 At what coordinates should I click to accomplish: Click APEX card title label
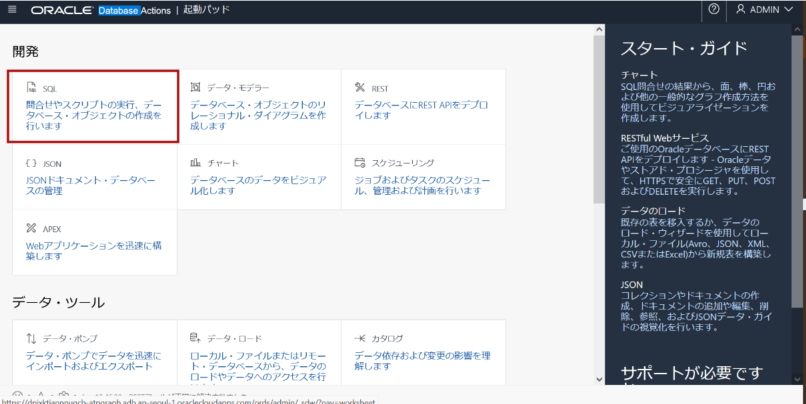pos(52,229)
